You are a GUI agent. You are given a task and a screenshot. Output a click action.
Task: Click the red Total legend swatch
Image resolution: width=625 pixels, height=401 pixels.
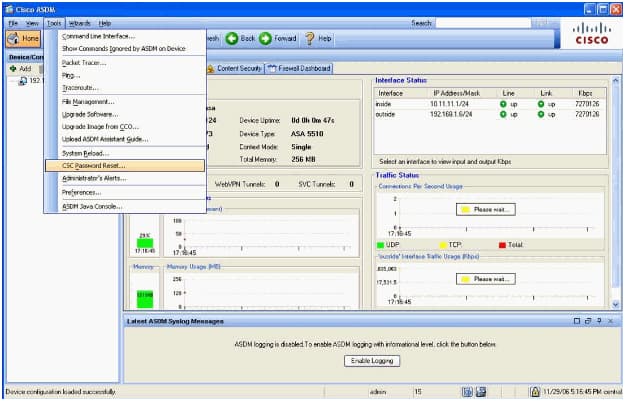[502, 245]
